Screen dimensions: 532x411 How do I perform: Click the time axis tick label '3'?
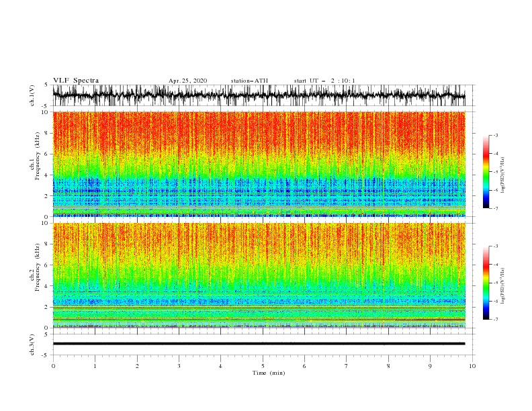pos(179,366)
